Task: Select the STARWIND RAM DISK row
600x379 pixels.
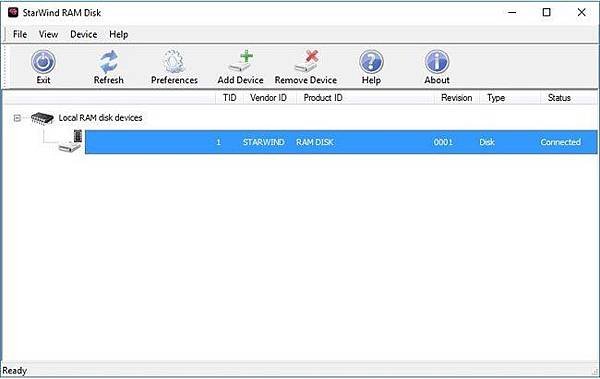Action: click(x=341, y=142)
